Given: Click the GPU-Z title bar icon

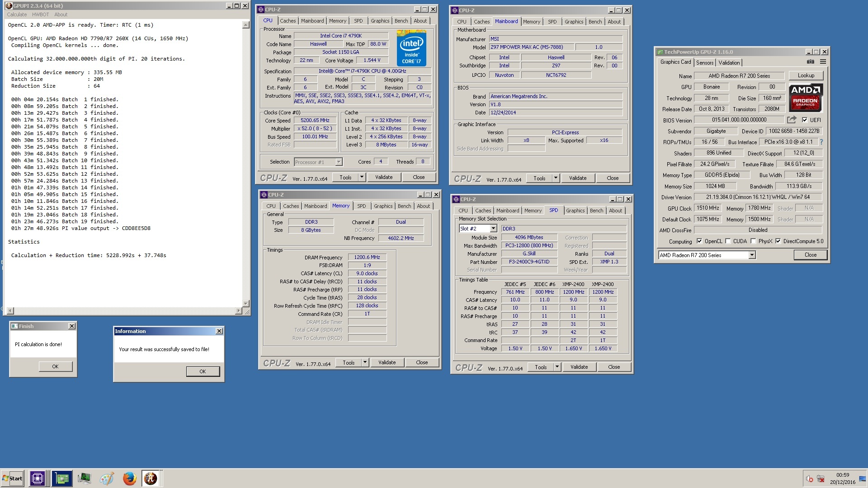Looking at the screenshot, I should pyautogui.click(x=660, y=52).
